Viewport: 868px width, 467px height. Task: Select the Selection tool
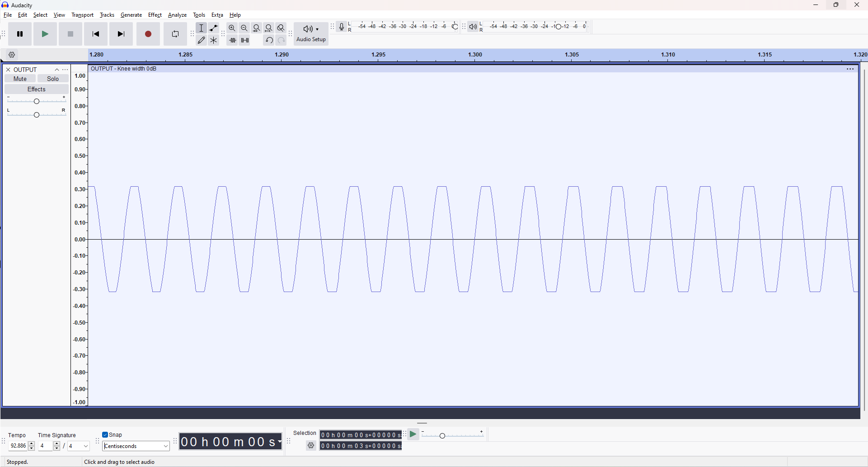[202, 28]
